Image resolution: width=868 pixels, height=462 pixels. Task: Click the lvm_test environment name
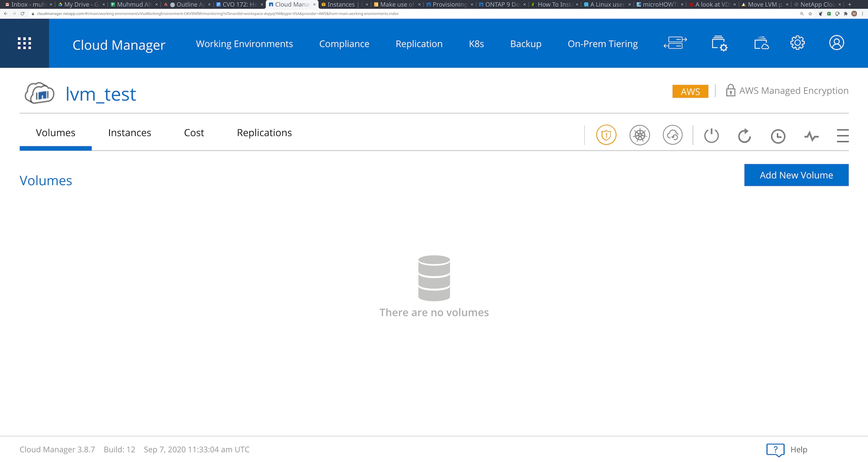click(101, 94)
